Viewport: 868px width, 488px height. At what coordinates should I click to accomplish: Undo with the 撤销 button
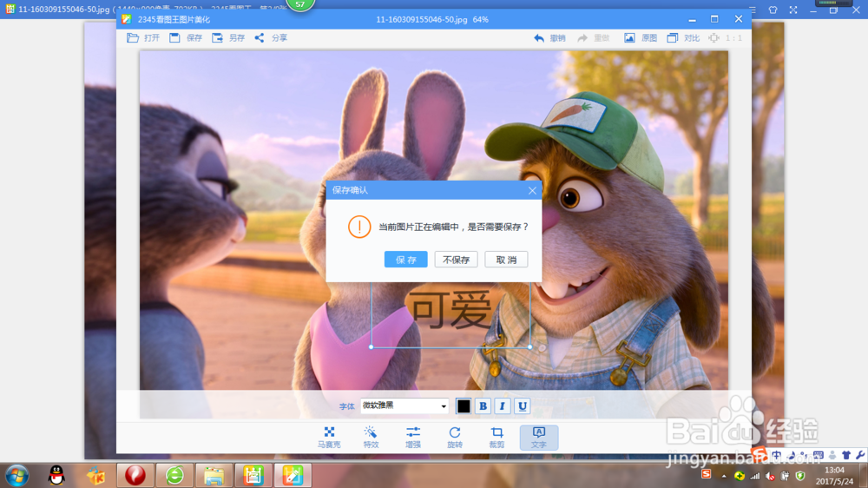pyautogui.click(x=549, y=37)
